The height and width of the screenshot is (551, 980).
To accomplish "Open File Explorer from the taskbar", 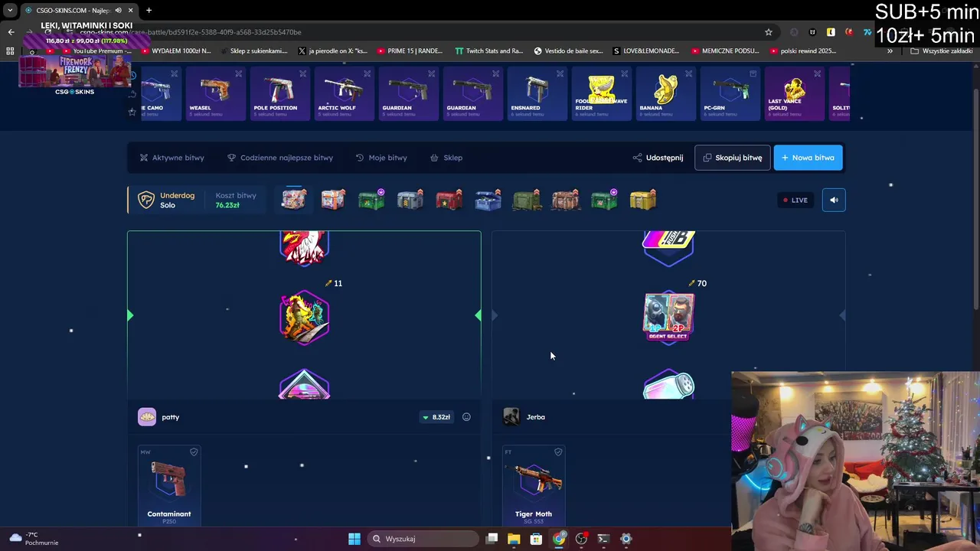I will point(514,539).
